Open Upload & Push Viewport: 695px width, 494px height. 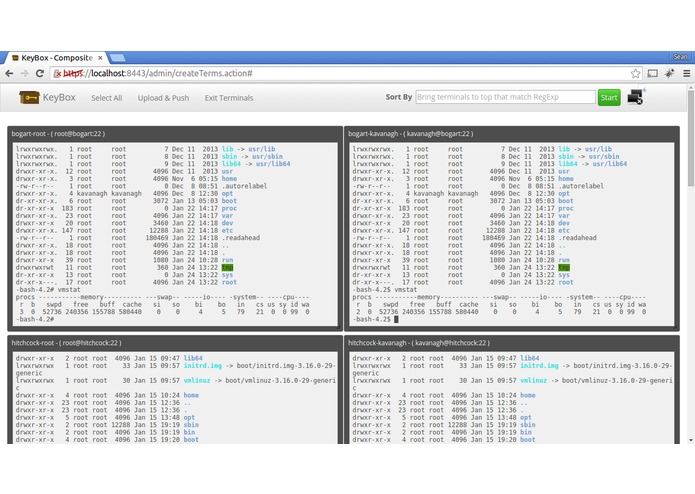click(x=163, y=98)
